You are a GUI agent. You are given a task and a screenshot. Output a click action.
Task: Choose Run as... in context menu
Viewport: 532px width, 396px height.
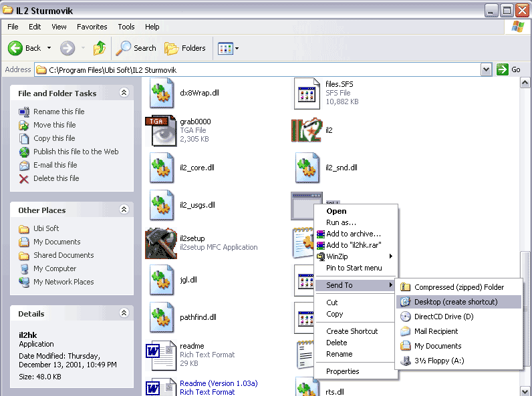coord(356,222)
